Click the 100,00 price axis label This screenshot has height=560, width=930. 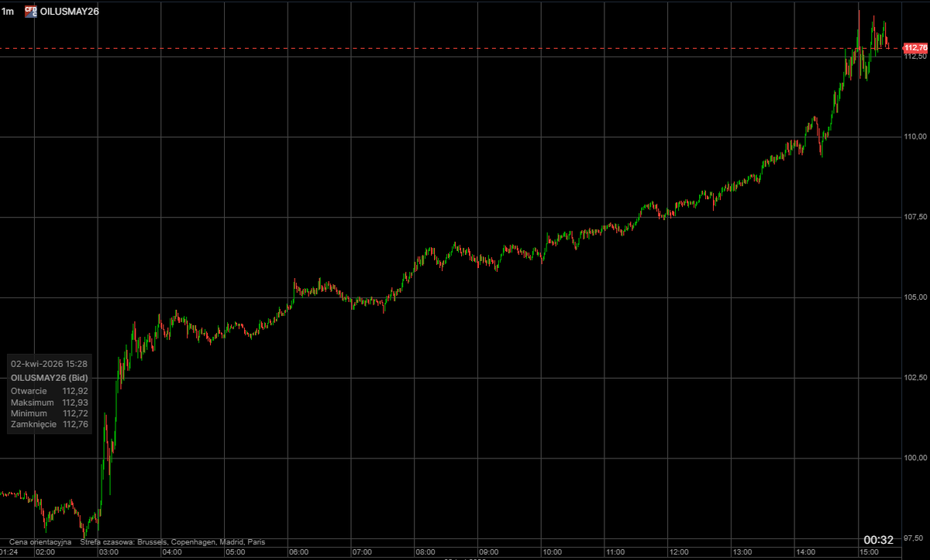tap(916, 458)
